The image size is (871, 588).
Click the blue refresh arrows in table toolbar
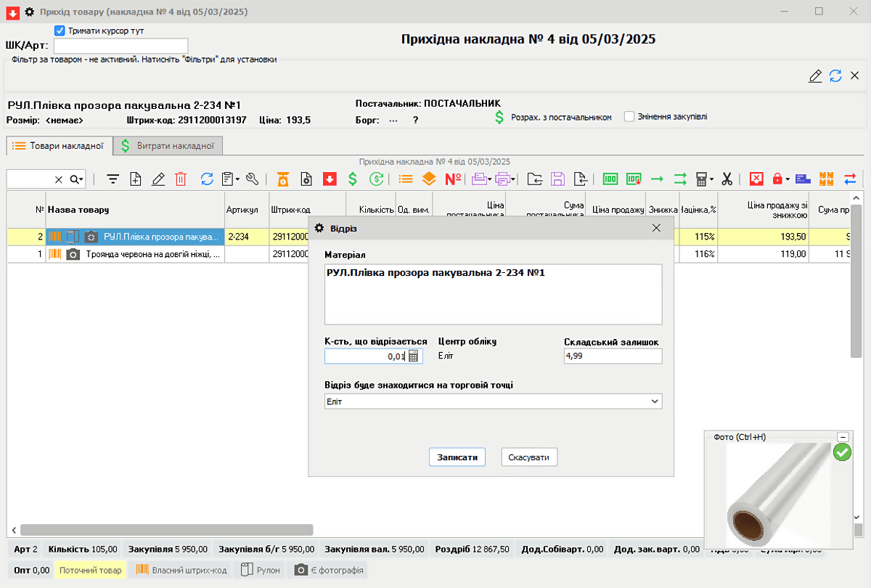click(207, 179)
